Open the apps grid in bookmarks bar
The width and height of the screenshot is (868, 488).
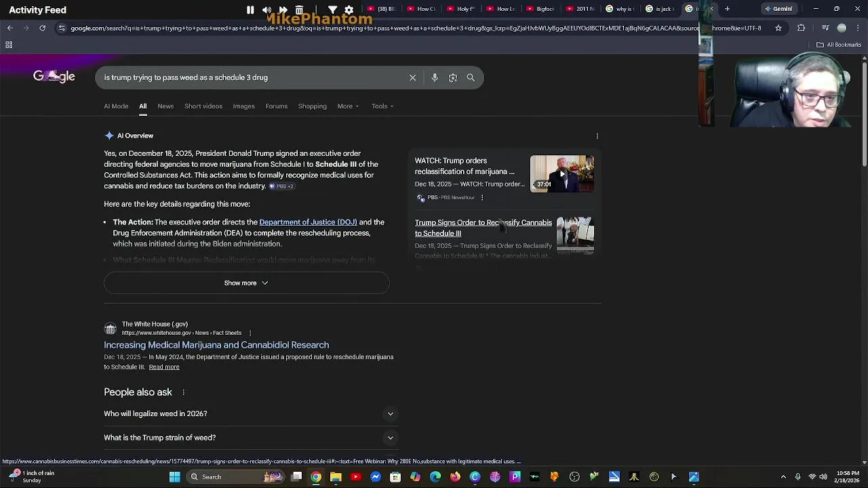pos(9,45)
